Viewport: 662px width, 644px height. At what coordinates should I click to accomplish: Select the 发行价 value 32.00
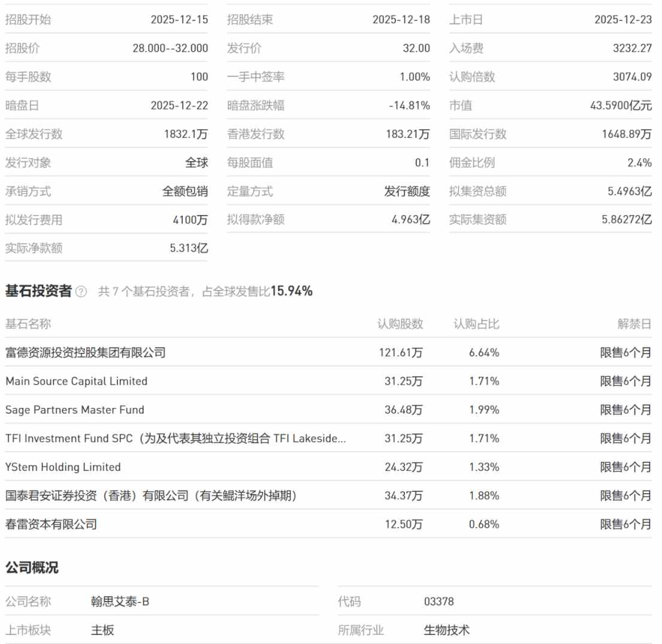416,48
